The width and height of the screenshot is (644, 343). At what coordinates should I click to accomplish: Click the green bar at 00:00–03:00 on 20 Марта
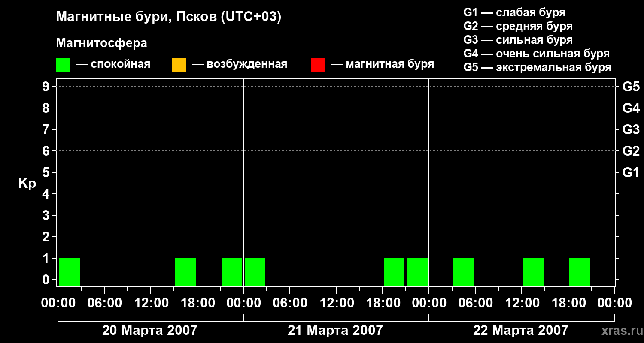pos(70,272)
